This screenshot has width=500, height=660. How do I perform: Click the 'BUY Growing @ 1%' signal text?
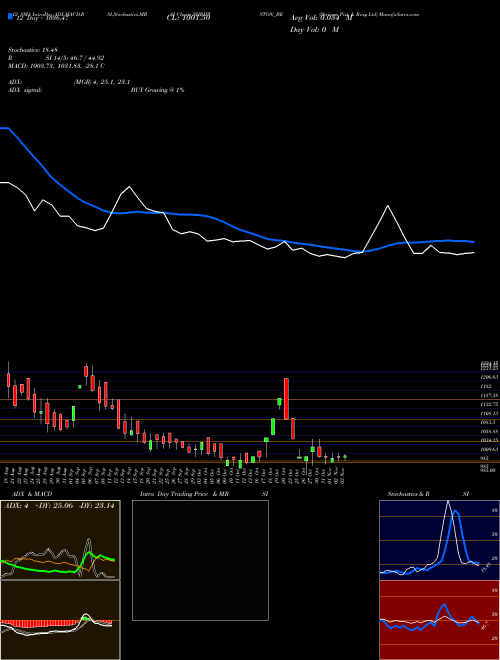[x=157, y=90]
